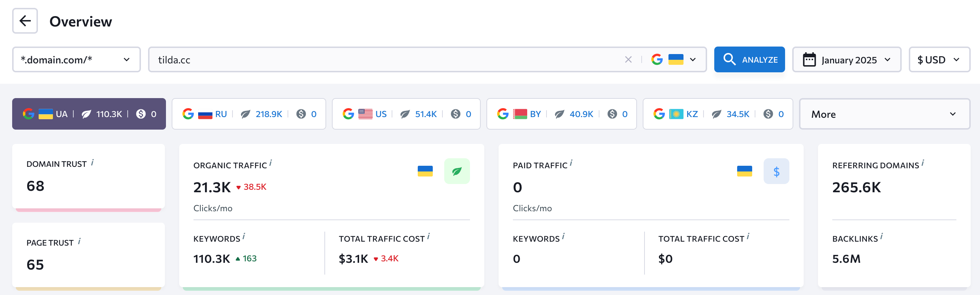
Task: Click the organic traffic cost $3.1K
Action: pos(353,259)
